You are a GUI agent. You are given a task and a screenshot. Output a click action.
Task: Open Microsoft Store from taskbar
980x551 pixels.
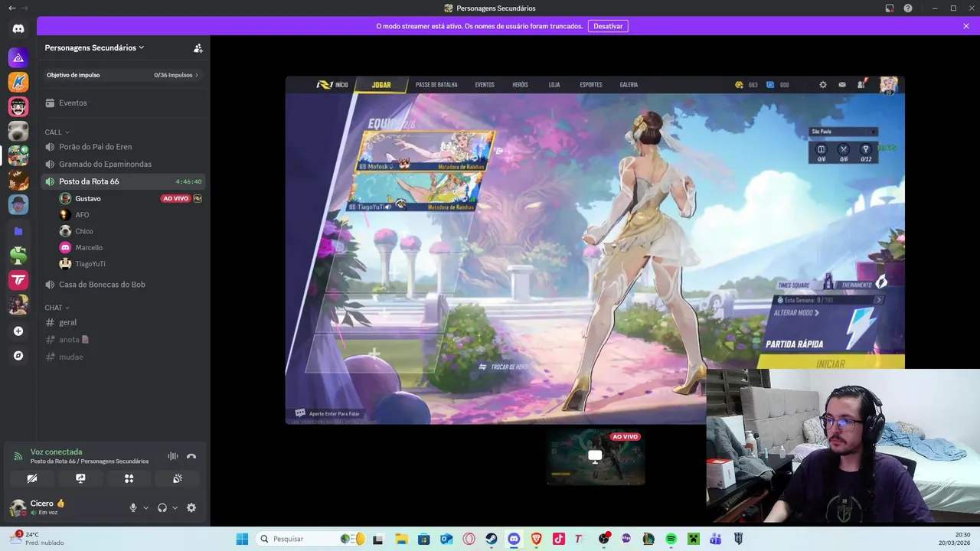pos(423,539)
